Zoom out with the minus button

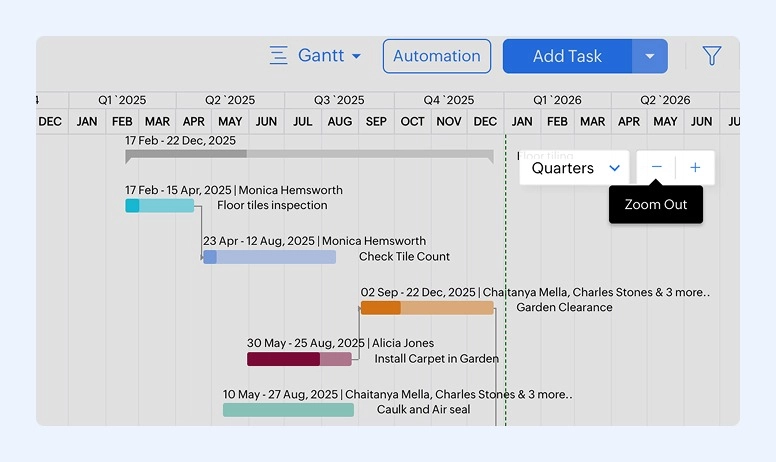(656, 167)
